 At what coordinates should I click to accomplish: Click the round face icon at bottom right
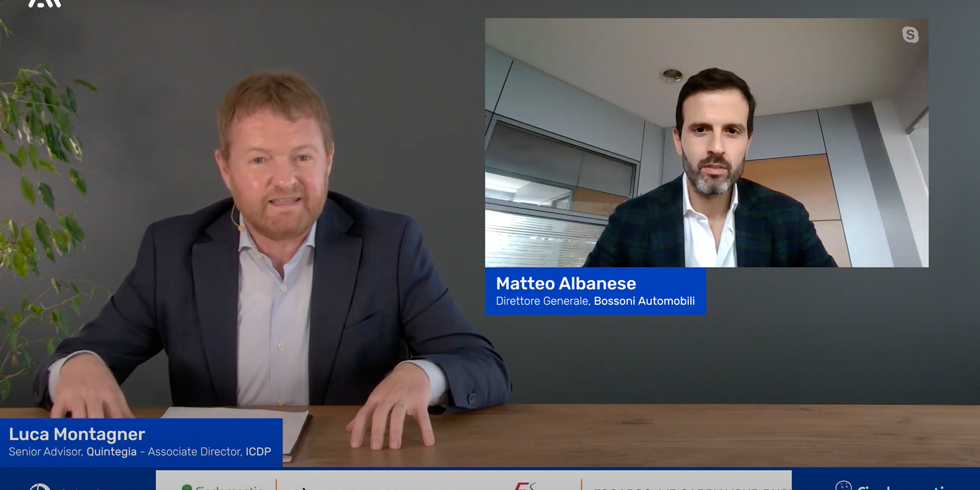pos(843,486)
